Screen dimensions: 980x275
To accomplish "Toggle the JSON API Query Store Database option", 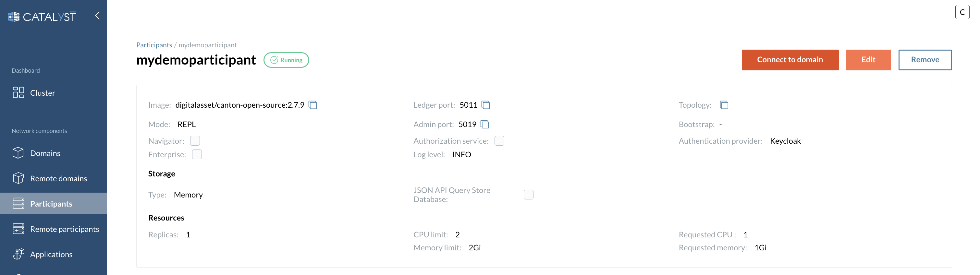I will [x=528, y=194].
